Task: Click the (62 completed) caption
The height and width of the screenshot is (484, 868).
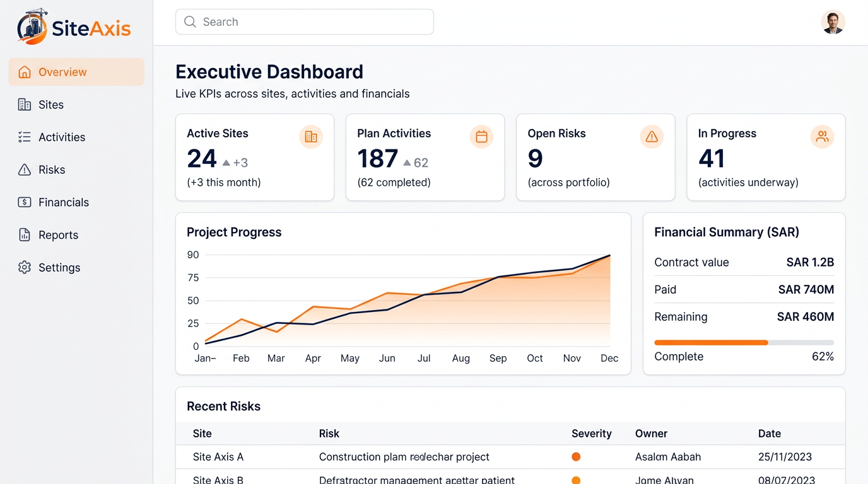Action: [x=394, y=183]
